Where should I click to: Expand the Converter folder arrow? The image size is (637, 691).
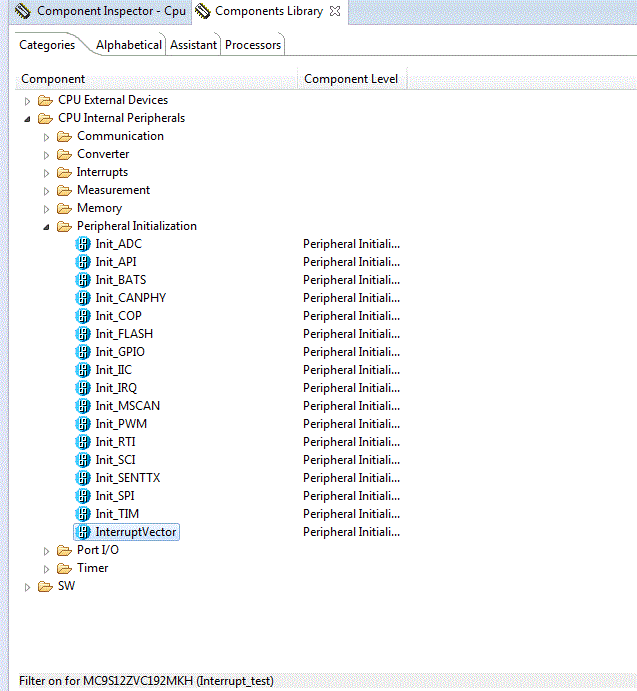(46, 155)
